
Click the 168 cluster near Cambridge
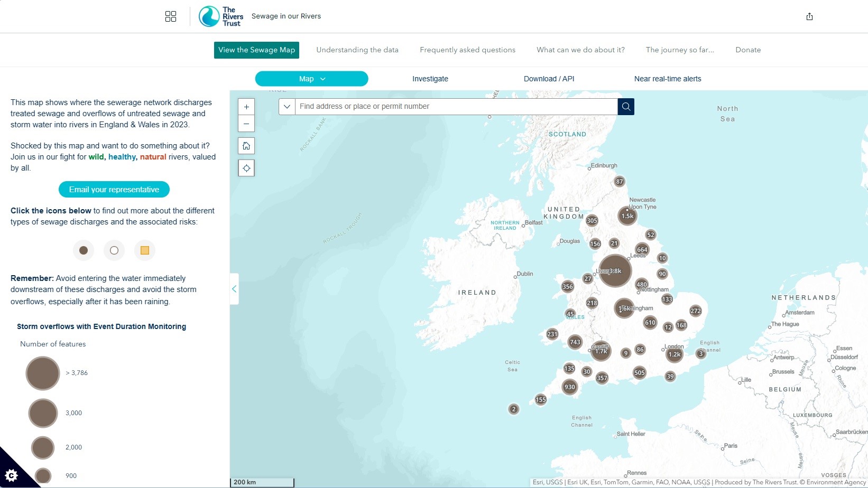(681, 325)
